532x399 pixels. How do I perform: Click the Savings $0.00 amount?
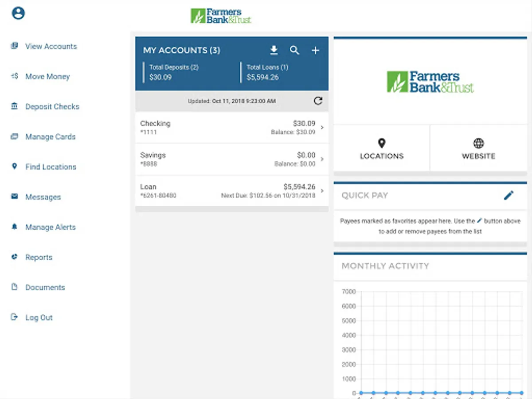(x=306, y=155)
